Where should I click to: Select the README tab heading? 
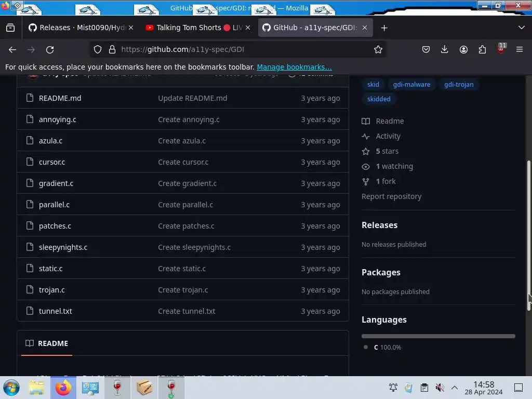(47, 343)
